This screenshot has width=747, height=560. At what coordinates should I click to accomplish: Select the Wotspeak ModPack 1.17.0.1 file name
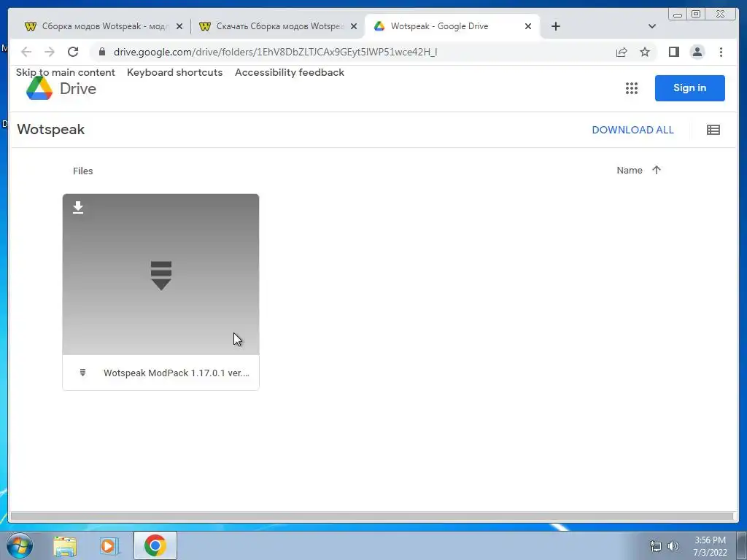177,373
